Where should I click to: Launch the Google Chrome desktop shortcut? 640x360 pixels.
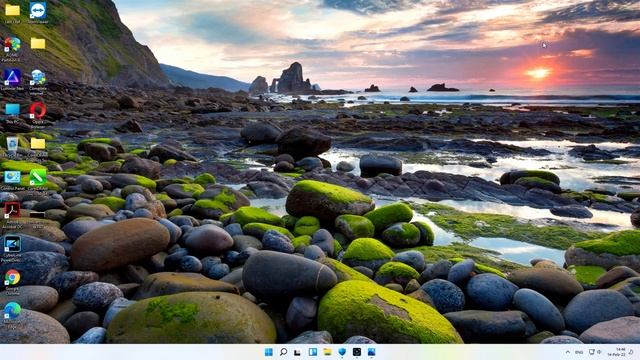click(x=12, y=278)
